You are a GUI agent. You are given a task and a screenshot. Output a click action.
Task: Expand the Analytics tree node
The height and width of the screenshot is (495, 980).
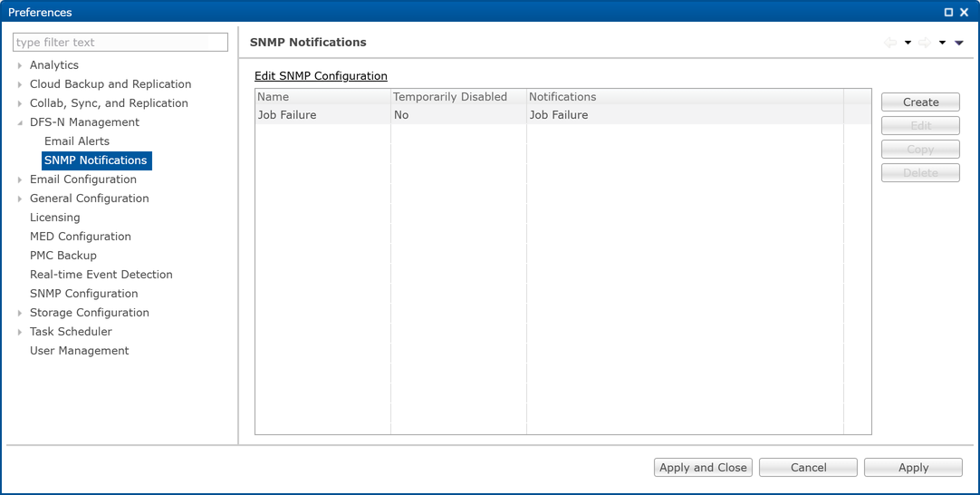(x=21, y=65)
